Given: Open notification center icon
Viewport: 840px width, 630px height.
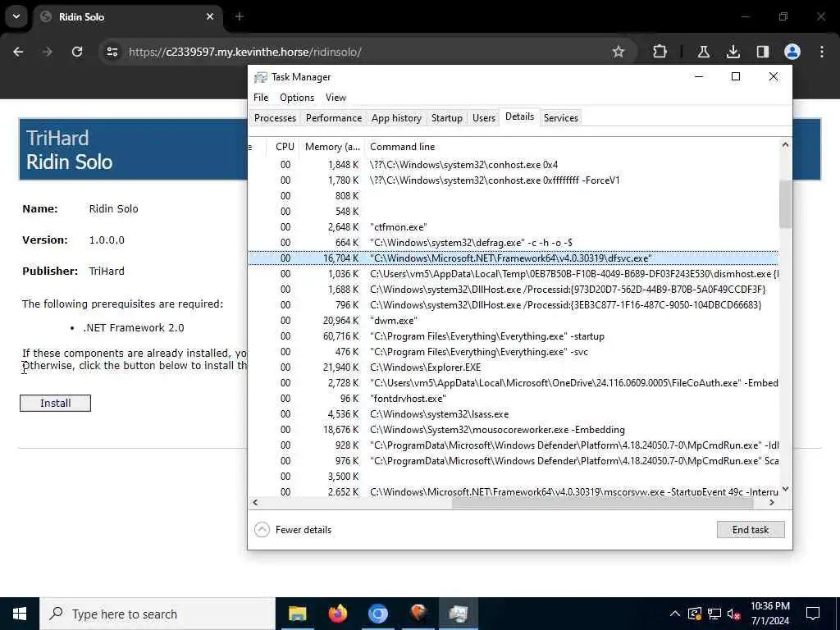Looking at the screenshot, I should (x=813, y=614).
